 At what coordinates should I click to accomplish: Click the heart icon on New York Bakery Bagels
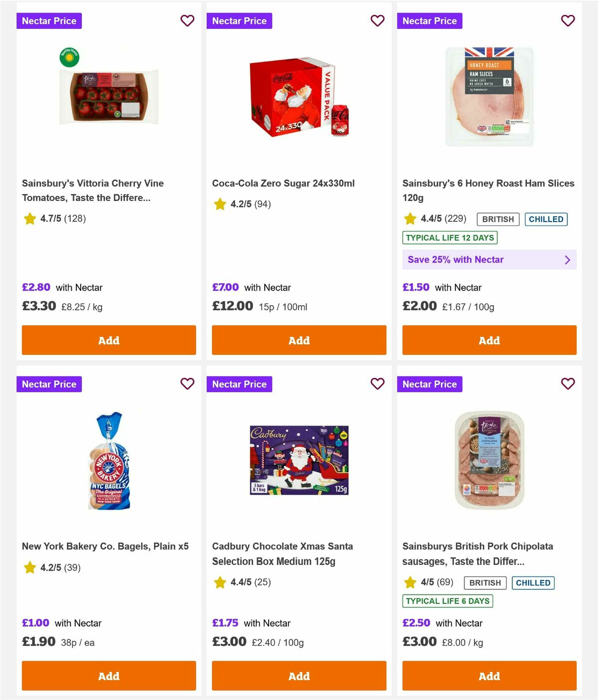187,384
